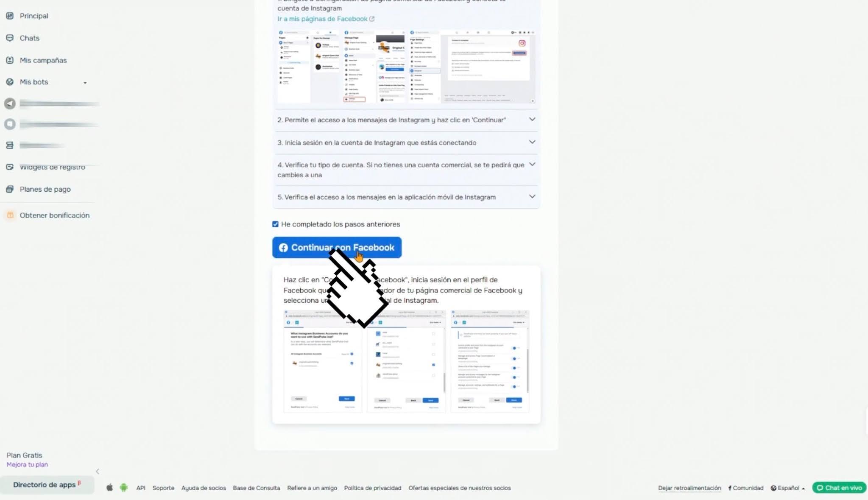Open Directorio de apps button

47,485
